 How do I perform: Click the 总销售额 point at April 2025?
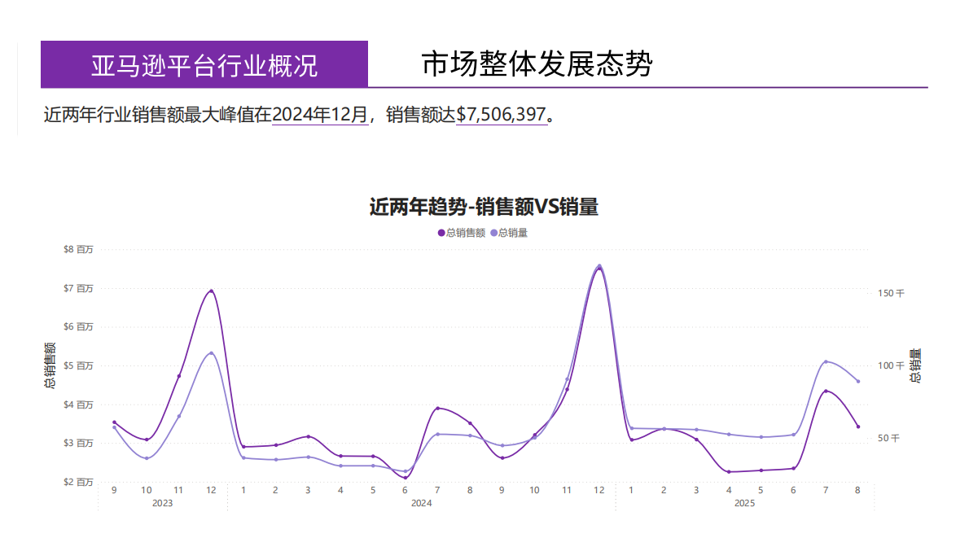(729, 472)
